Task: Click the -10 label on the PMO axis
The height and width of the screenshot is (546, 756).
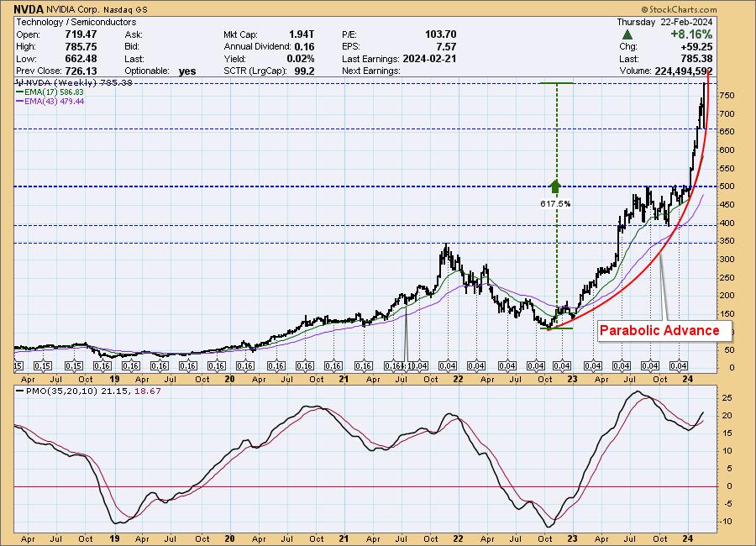Action: click(725, 522)
